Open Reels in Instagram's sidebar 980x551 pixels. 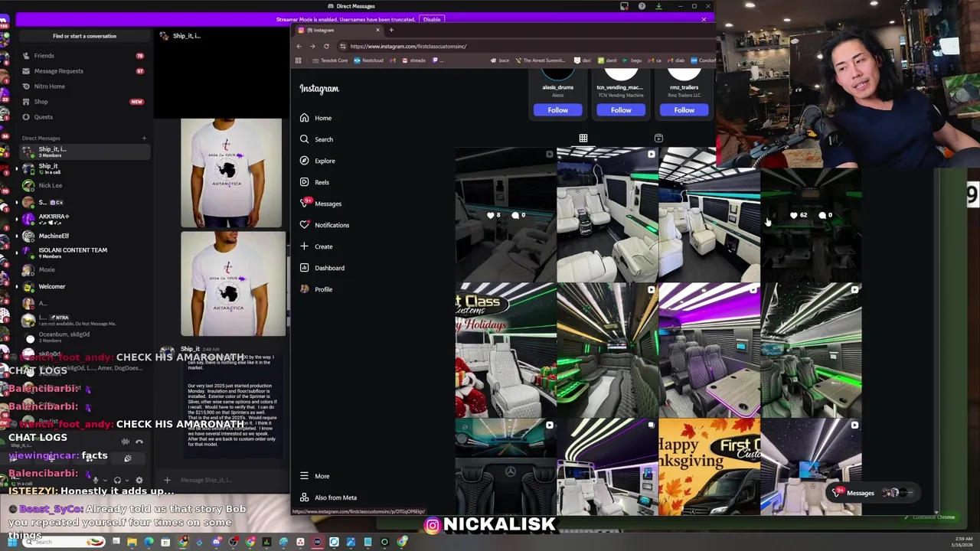tap(315, 182)
